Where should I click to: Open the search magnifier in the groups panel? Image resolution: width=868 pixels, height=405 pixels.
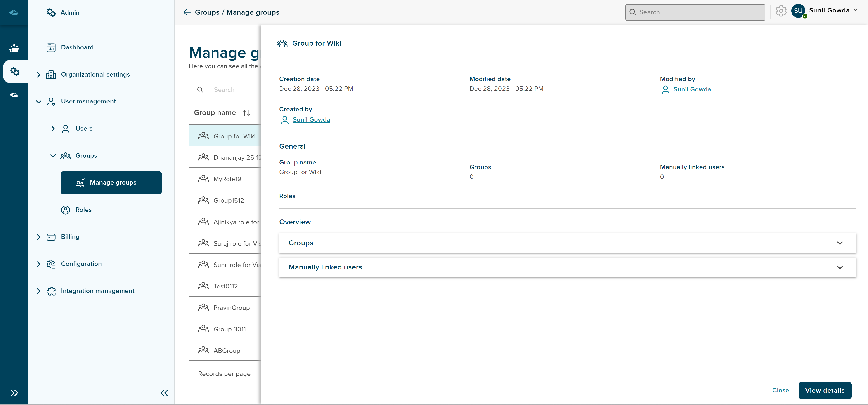(x=200, y=89)
